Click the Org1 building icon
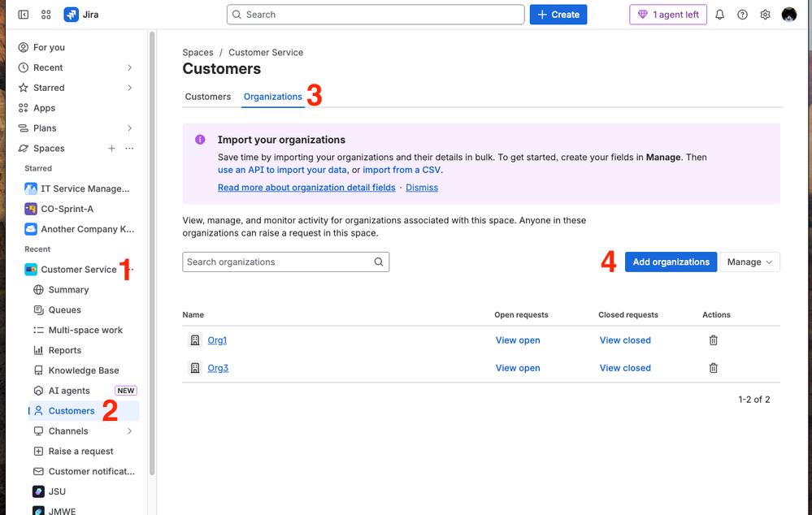The height and width of the screenshot is (515, 812). point(195,340)
